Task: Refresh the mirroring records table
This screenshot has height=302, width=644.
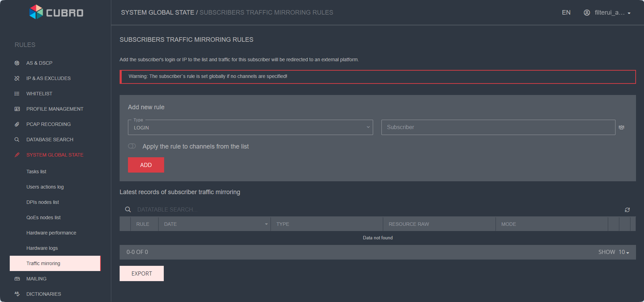Action: click(x=627, y=210)
